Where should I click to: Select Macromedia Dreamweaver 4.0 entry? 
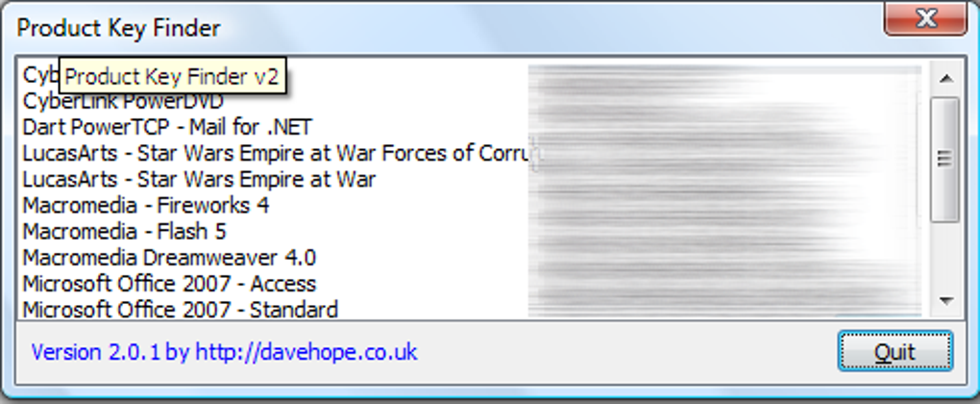pos(169,258)
